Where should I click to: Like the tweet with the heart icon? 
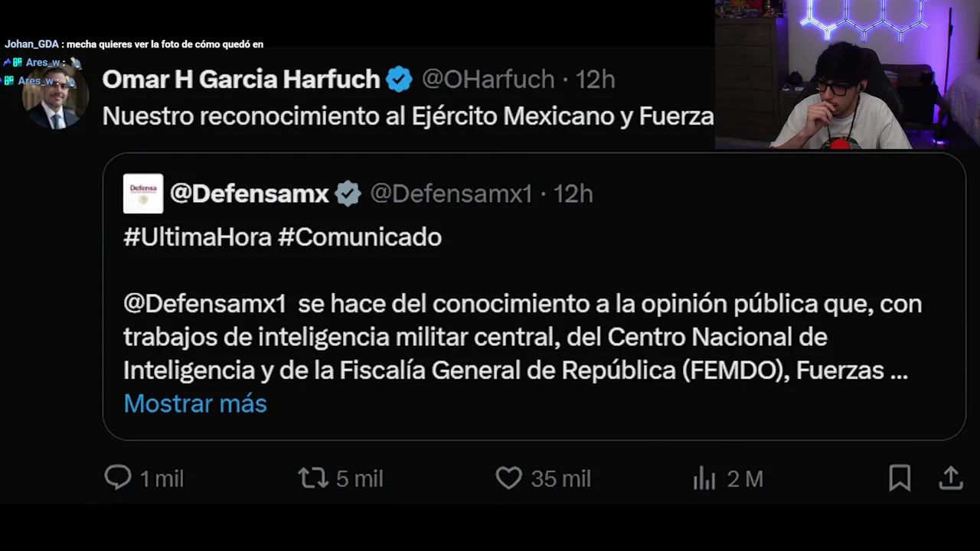[508, 478]
